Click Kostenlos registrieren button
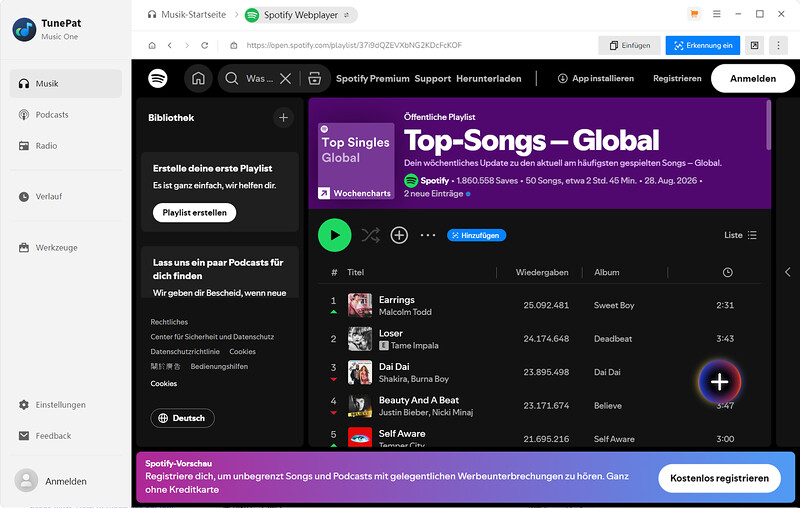800x508 pixels. tap(719, 478)
